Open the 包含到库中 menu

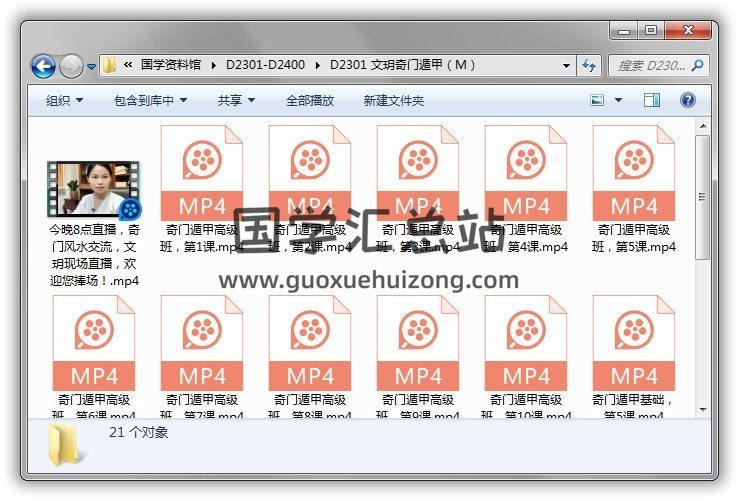pos(150,100)
